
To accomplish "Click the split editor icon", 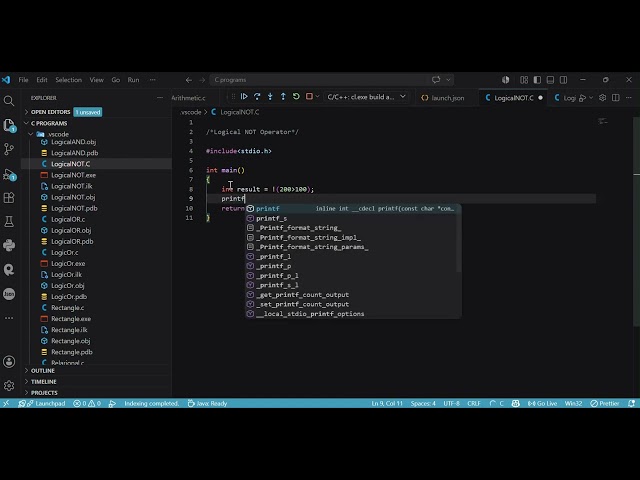I will click(x=616, y=98).
